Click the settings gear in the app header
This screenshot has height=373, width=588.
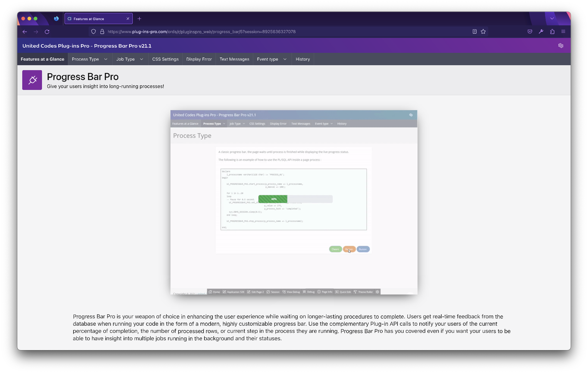pyautogui.click(x=561, y=46)
